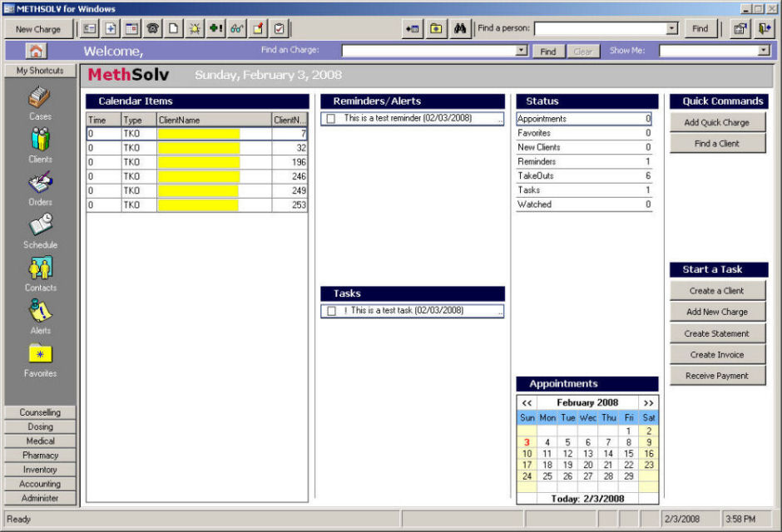Switch to the Dosing section
Image resolution: width=782 pixels, height=532 pixels.
pyautogui.click(x=40, y=427)
